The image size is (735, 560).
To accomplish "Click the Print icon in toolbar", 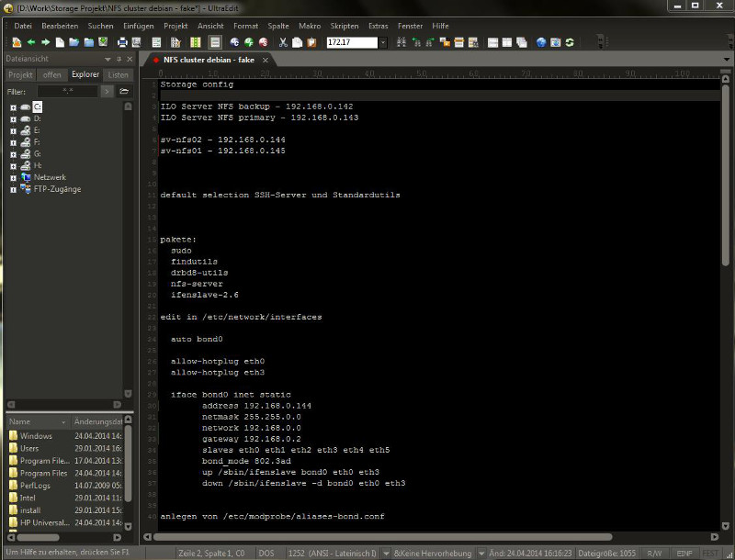I will [122, 42].
